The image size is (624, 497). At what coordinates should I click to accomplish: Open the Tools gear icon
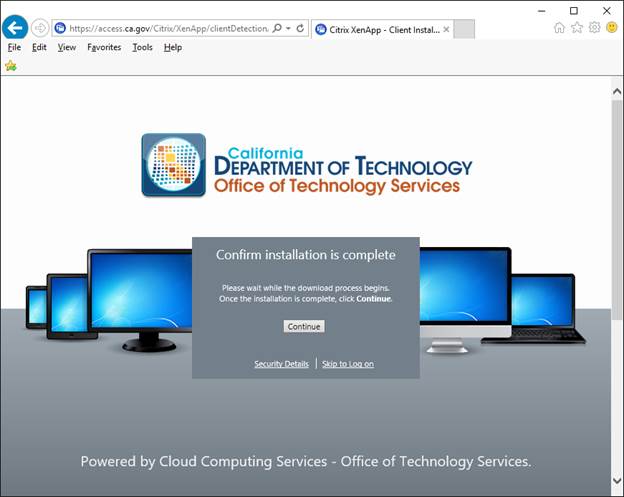pos(594,27)
